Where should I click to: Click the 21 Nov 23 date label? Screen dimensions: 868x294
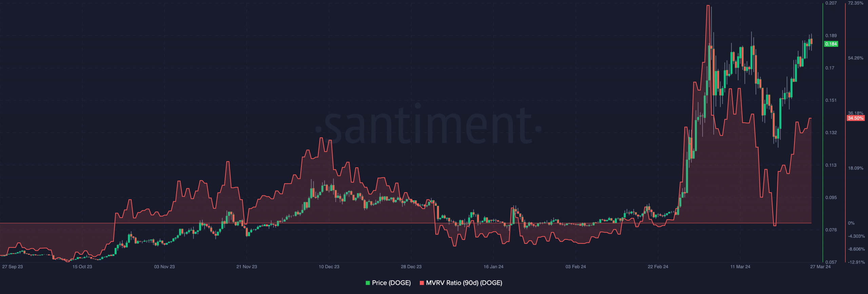(247, 267)
